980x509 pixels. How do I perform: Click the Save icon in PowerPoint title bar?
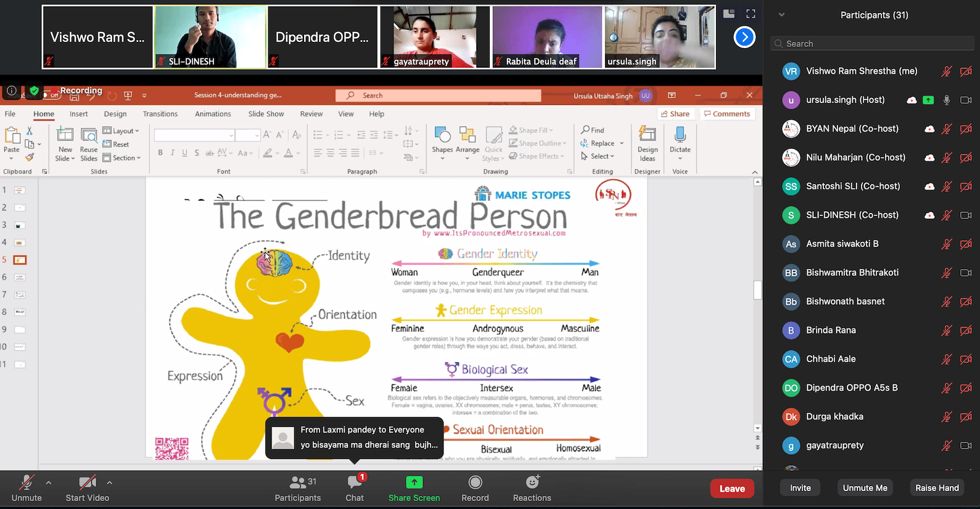tap(75, 96)
